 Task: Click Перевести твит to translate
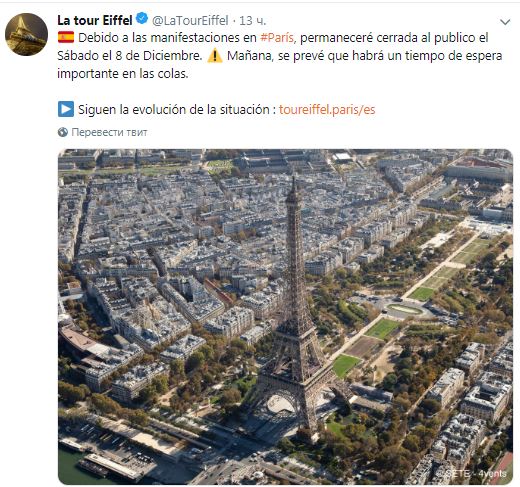coord(109,132)
